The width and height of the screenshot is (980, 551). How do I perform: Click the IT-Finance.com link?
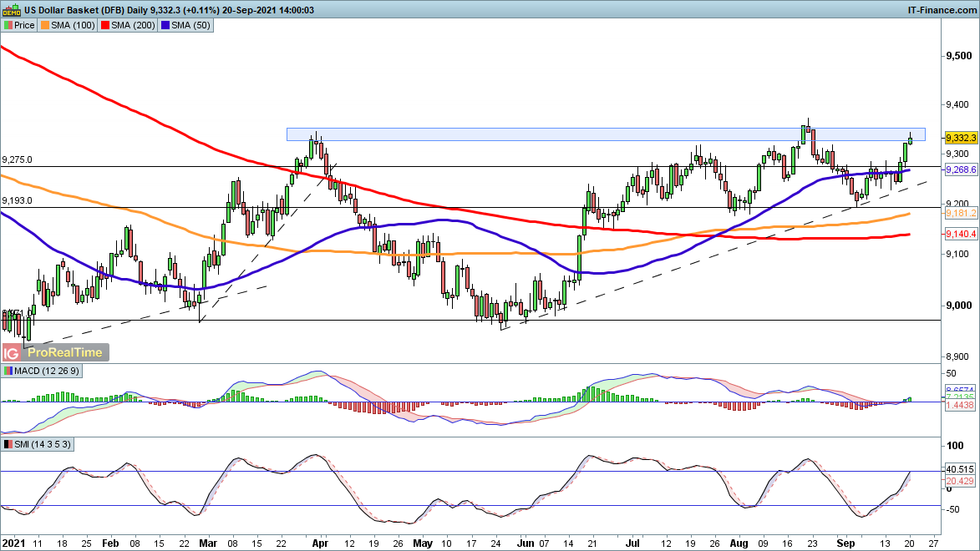click(942, 10)
